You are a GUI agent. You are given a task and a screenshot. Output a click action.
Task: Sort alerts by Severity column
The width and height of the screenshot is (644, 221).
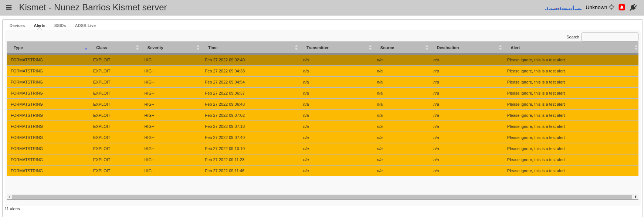point(155,48)
